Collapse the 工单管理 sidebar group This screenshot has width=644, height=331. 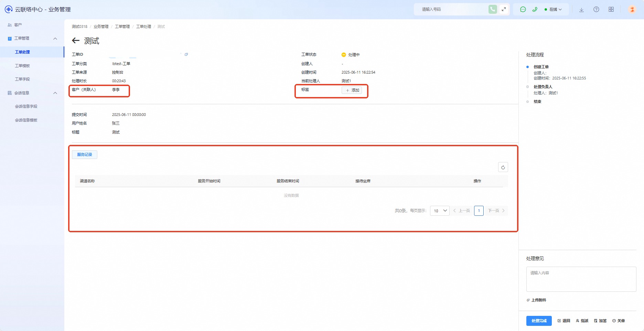click(x=55, y=39)
